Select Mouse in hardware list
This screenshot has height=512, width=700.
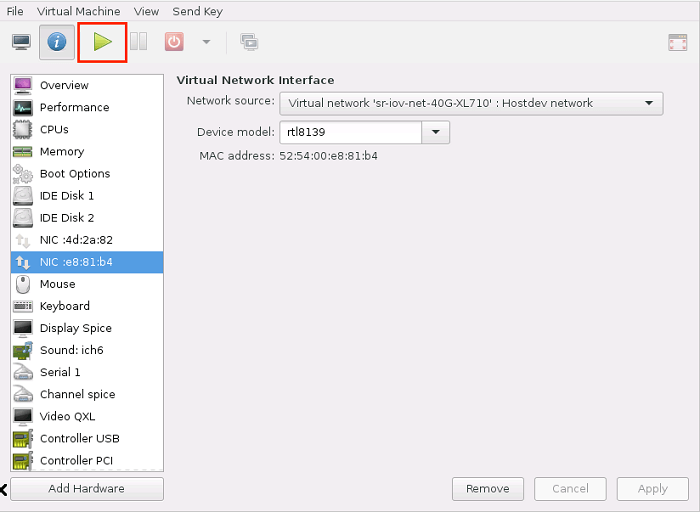click(x=87, y=284)
